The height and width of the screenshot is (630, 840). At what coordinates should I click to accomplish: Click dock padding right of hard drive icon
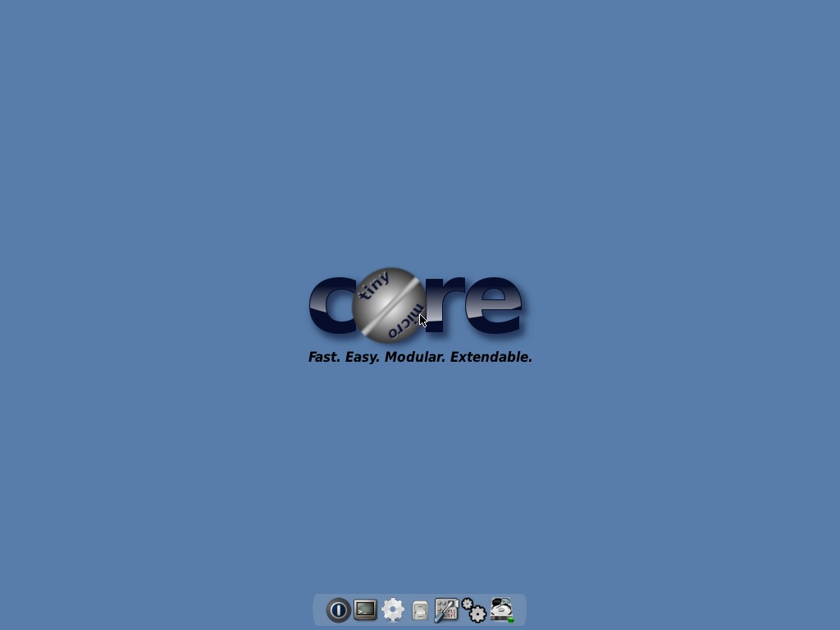(520, 610)
